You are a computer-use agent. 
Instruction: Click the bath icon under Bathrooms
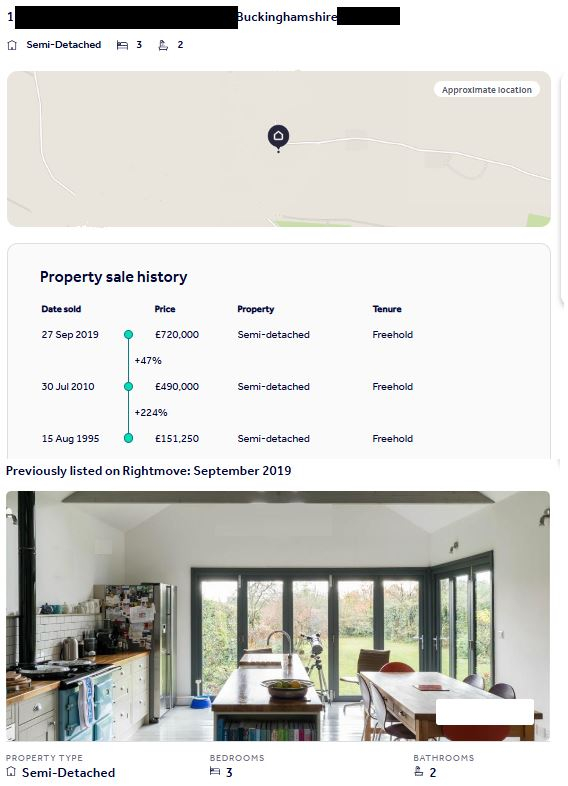coord(419,771)
